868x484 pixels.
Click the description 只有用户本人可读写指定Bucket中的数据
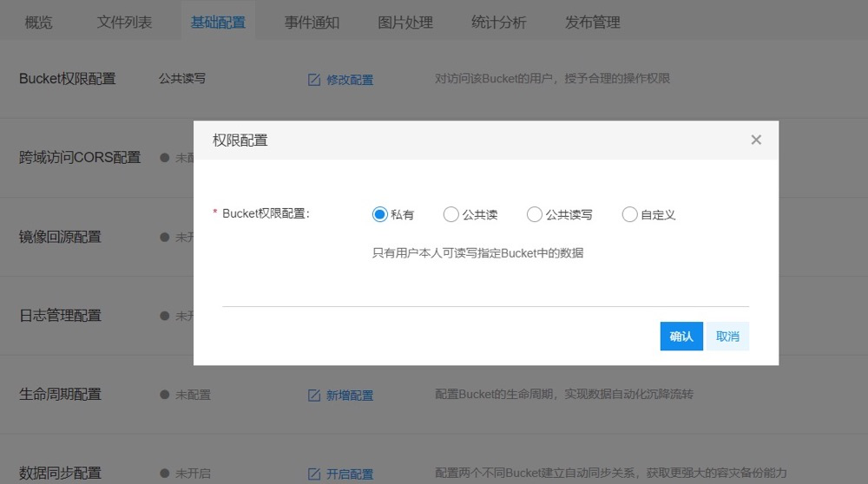point(477,252)
